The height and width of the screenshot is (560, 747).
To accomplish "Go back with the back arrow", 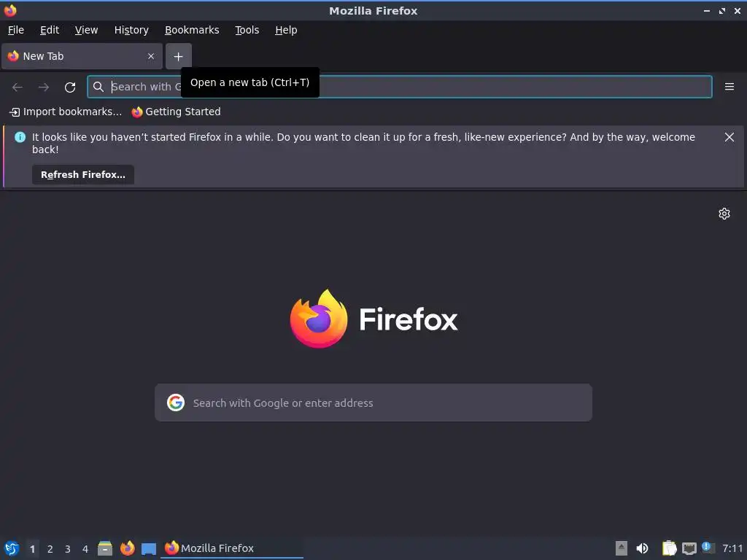I will (x=18, y=87).
